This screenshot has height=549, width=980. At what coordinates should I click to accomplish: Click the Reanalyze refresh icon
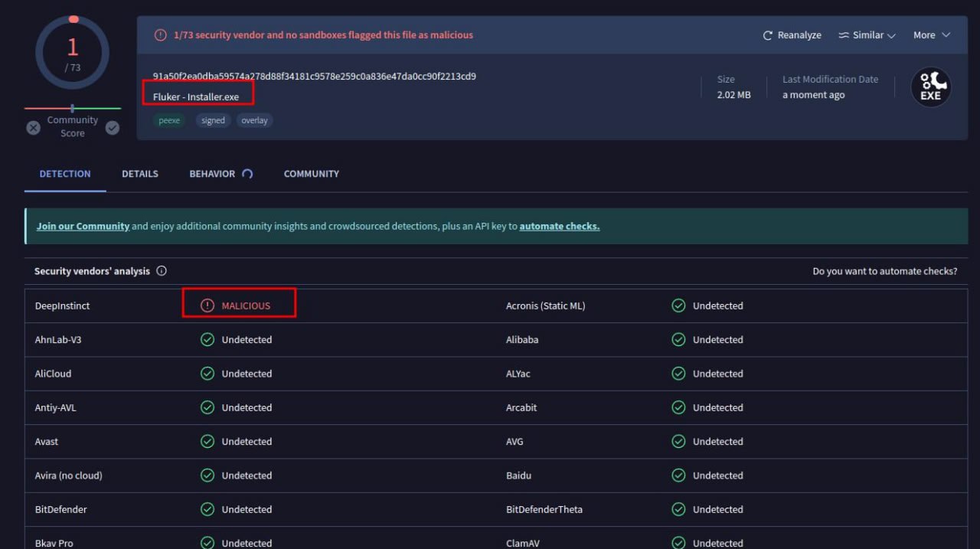point(768,35)
